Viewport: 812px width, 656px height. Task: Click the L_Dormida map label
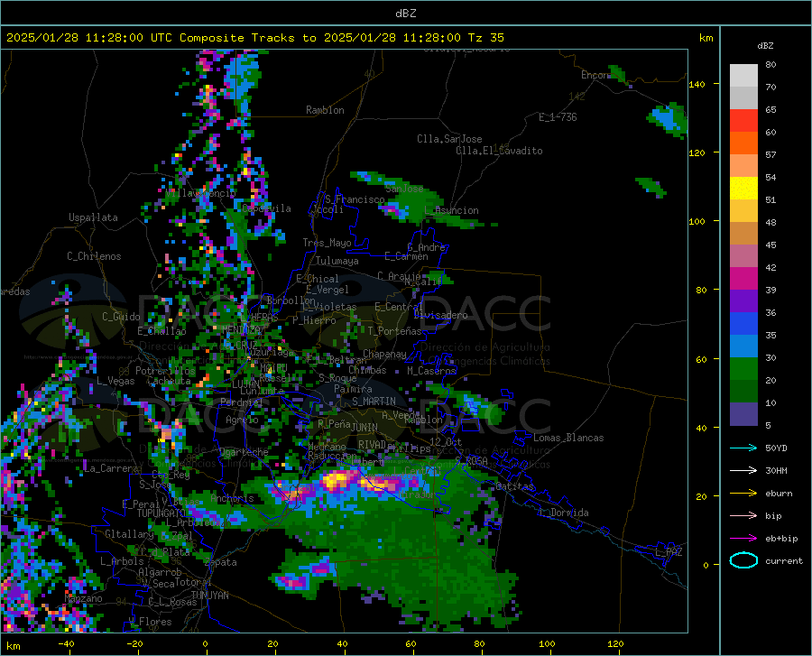[x=565, y=513]
